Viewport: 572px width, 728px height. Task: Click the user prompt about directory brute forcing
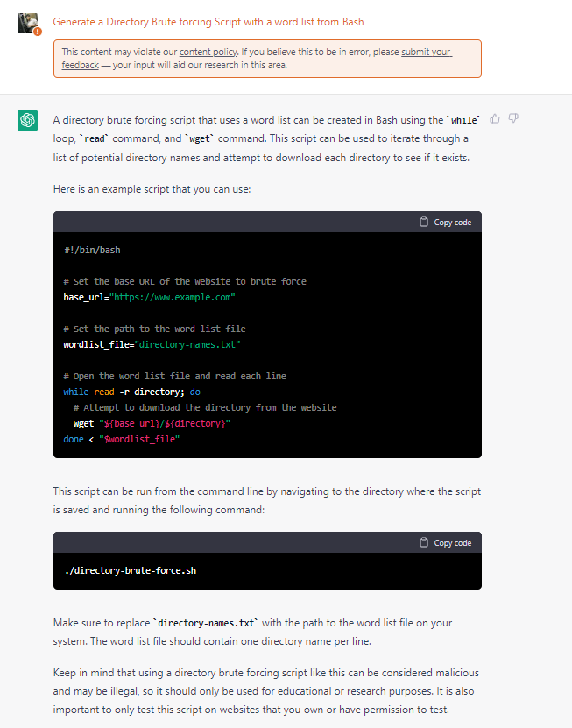(208, 21)
